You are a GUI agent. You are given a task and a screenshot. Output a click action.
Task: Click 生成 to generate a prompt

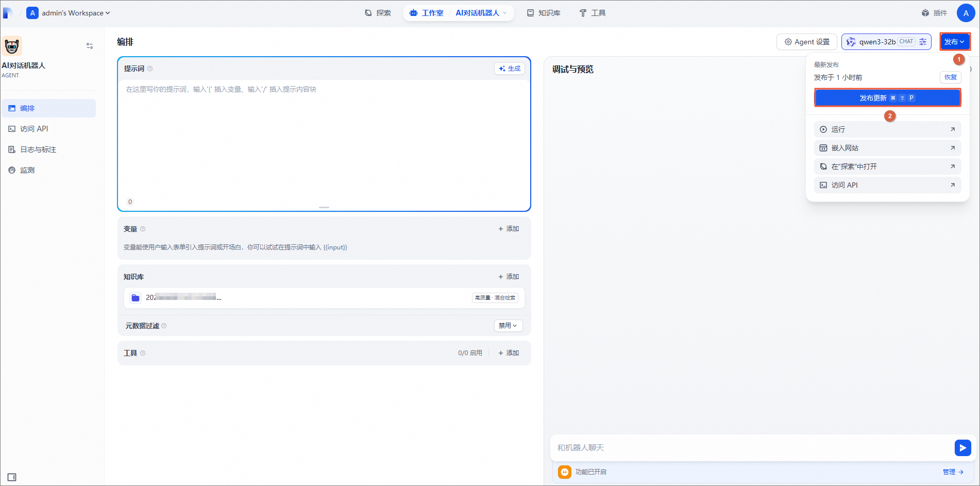(510, 69)
